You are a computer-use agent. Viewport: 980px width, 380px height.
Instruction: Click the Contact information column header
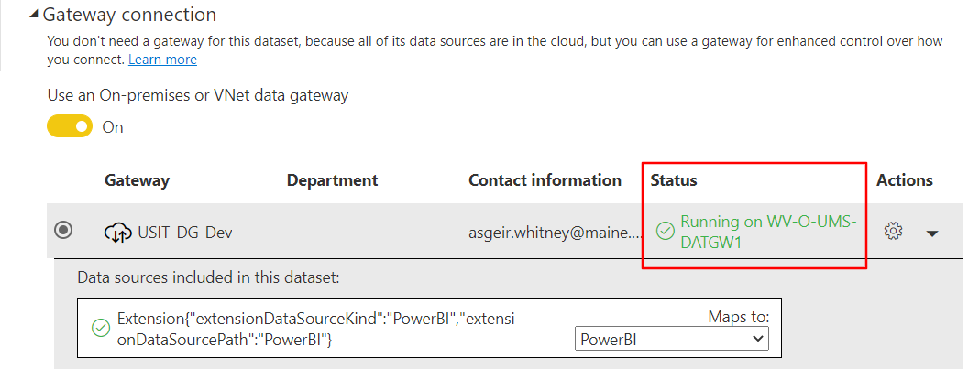click(x=545, y=180)
